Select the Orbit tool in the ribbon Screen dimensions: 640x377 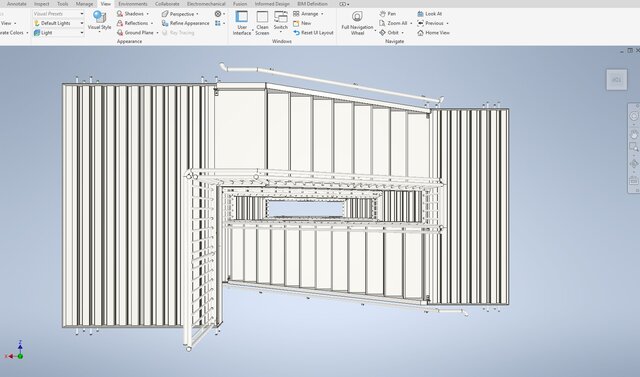(389, 33)
